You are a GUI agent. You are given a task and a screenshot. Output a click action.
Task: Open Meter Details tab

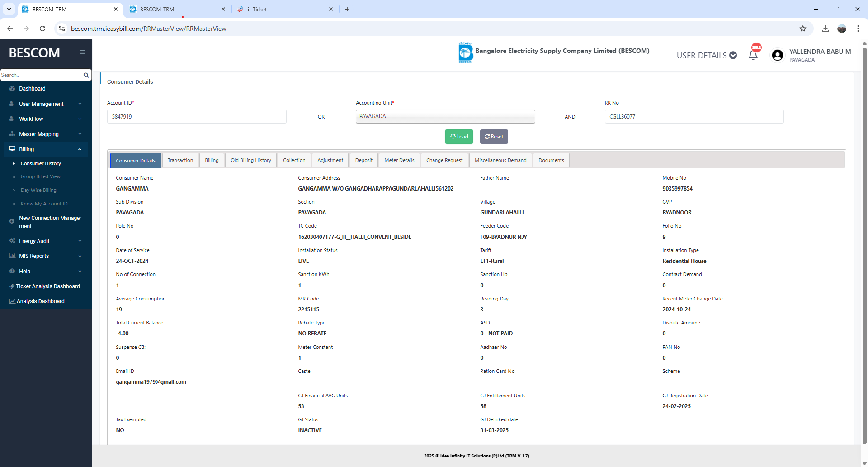[x=399, y=160]
